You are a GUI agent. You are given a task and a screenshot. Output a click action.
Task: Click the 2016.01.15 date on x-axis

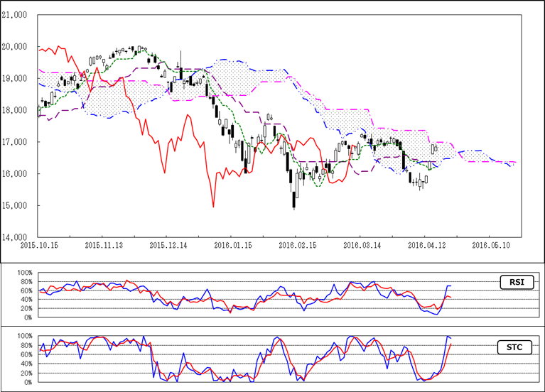click(x=231, y=245)
